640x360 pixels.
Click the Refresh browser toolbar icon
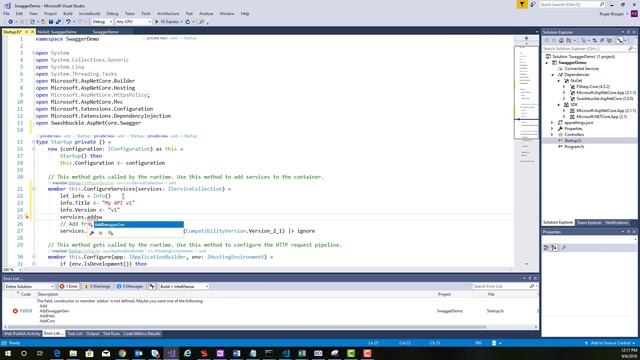(x=188, y=22)
